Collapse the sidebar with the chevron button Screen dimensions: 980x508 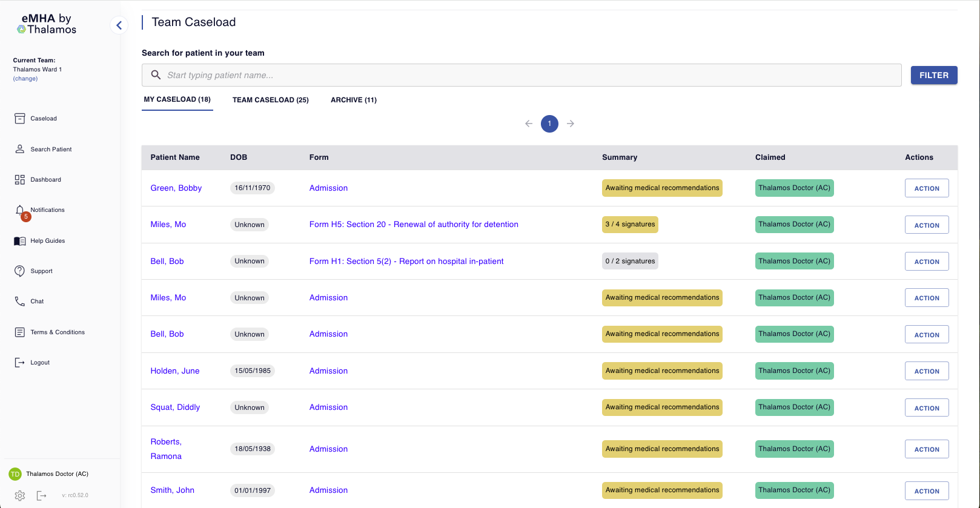tap(119, 25)
